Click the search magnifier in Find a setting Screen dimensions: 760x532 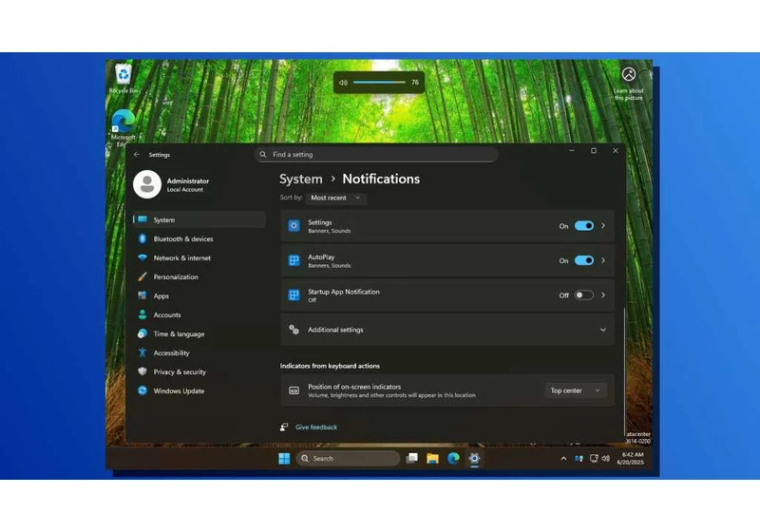(263, 155)
